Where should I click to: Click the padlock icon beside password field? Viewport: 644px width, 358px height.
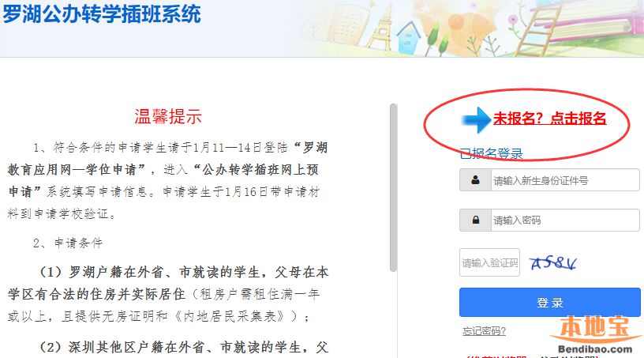[476, 220]
